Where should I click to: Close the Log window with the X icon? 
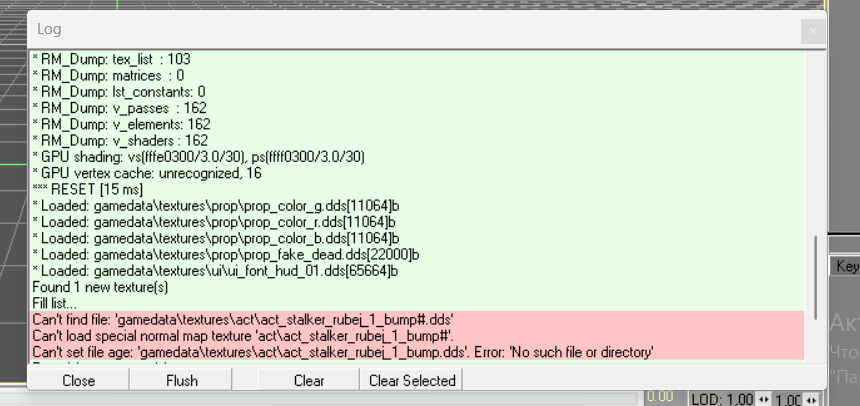[813, 31]
